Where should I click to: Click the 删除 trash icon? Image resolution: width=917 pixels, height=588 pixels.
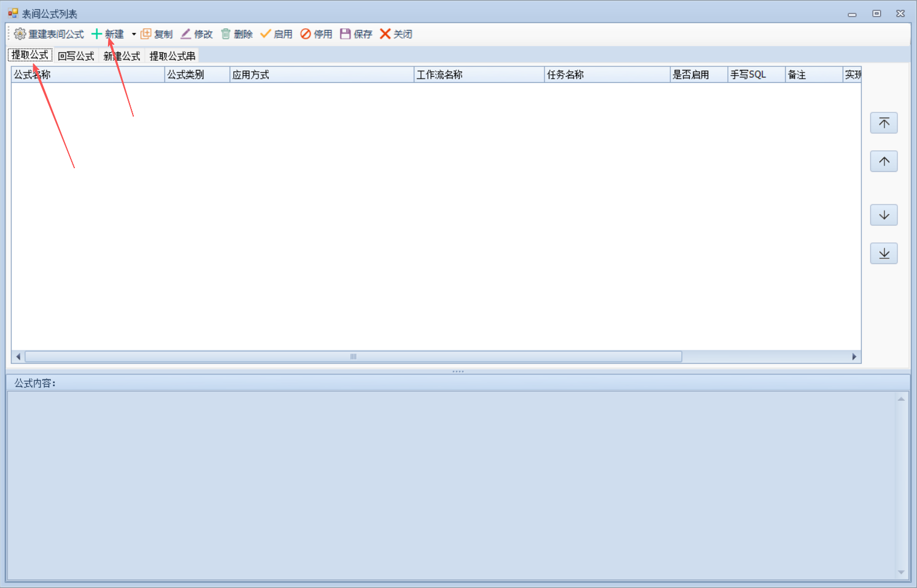(226, 34)
